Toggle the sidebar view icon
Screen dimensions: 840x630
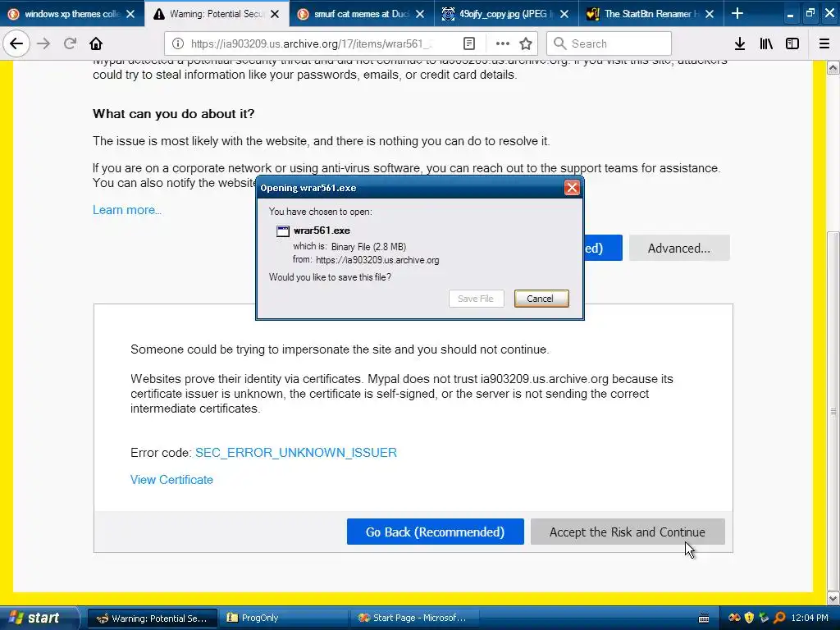pyautogui.click(x=792, y=43)
